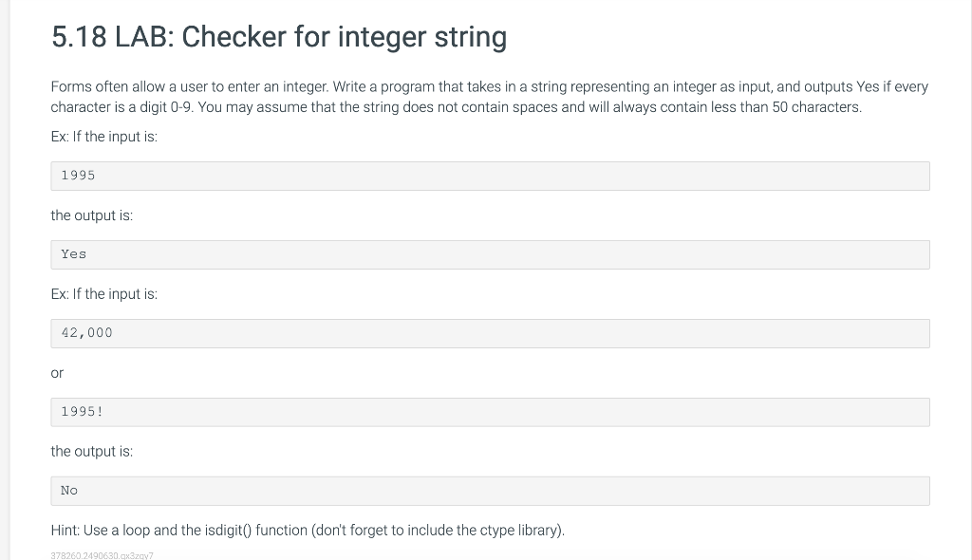Screen dimensions: 972x560
Task: Click the text '1995' inside first box
Action: coord(78,176)
